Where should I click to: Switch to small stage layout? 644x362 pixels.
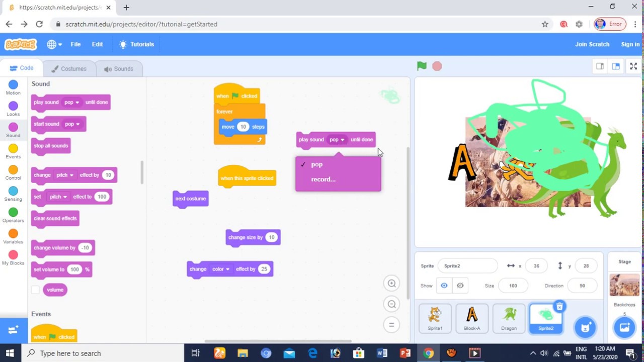coord(600,66)
